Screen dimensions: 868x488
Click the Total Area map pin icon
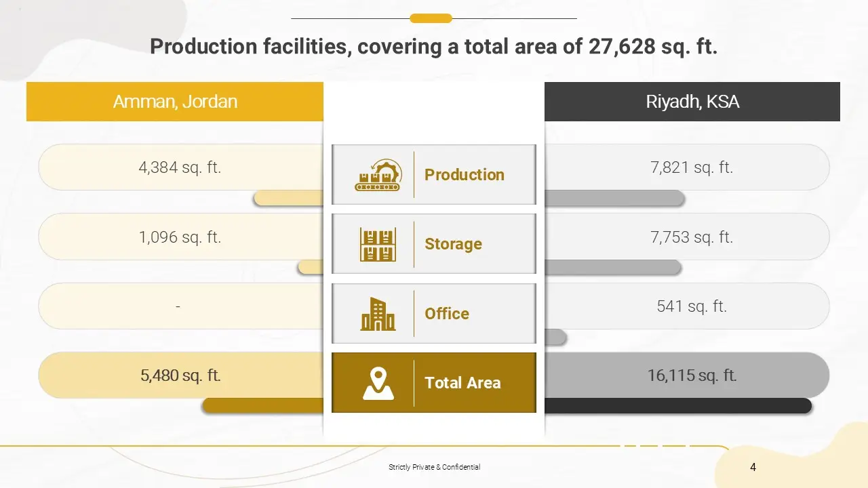point(378,383)
